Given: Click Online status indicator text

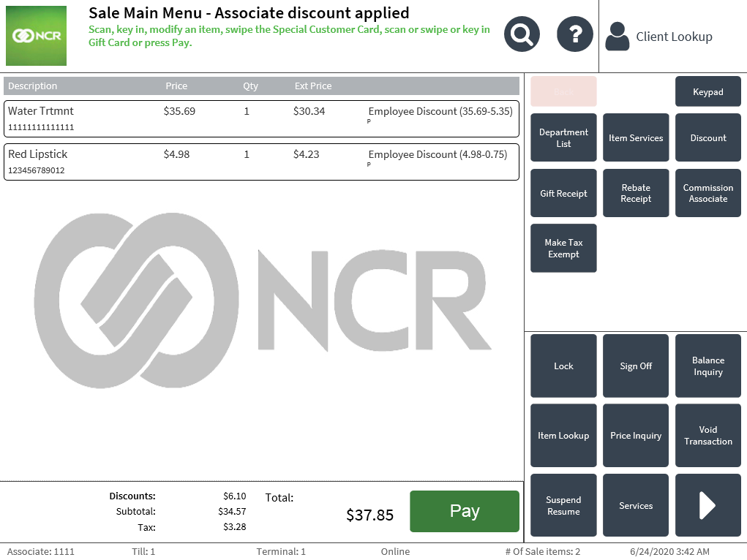Looking at the screenshot, I should click(x=395, y=551).
